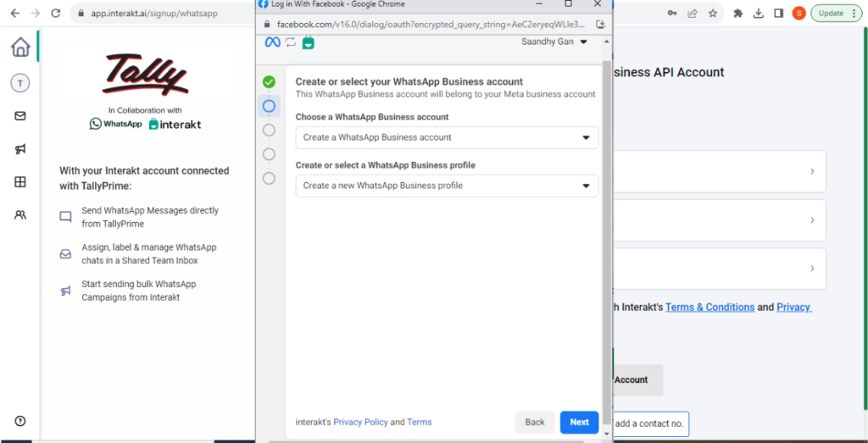
Task: Open the password key icon in address bar
Action: point(672,14)
